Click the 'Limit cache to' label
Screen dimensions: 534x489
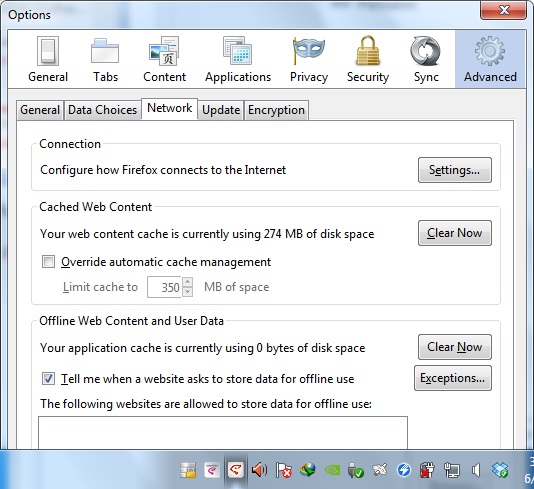coord(100,287)
